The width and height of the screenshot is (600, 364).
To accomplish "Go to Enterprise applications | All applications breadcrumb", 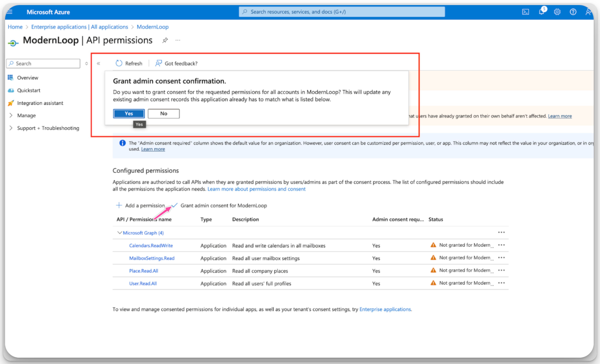I will 80,27.
